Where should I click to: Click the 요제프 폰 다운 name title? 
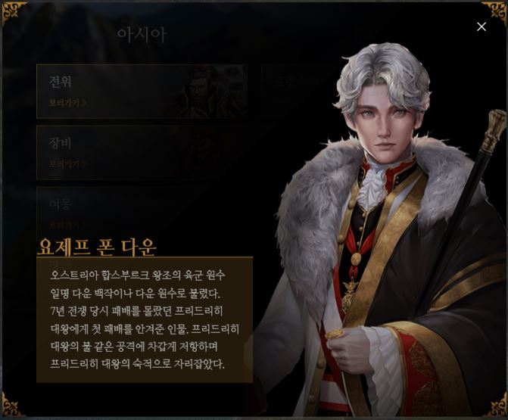tap(97, 247)
